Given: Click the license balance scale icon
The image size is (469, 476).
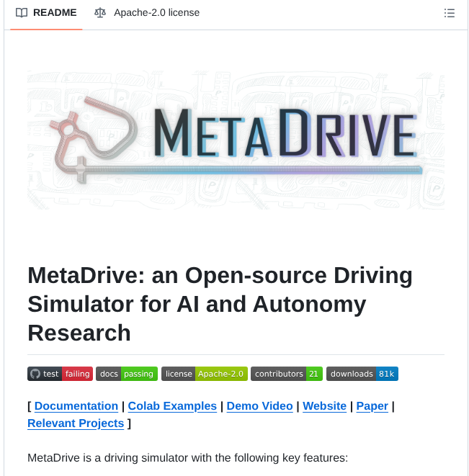Looking at the screenshot, I should [100, 13].
